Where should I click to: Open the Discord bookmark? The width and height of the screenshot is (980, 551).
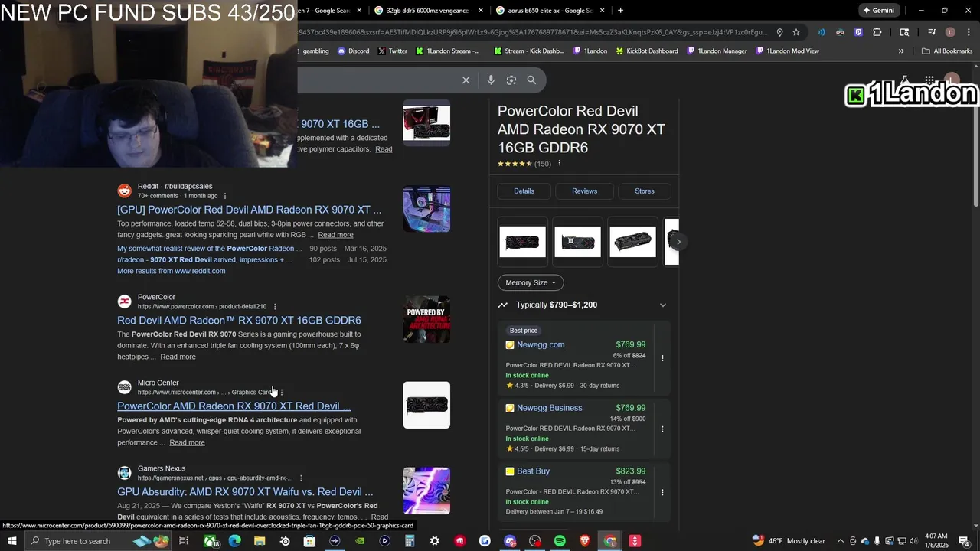(353, 51)
